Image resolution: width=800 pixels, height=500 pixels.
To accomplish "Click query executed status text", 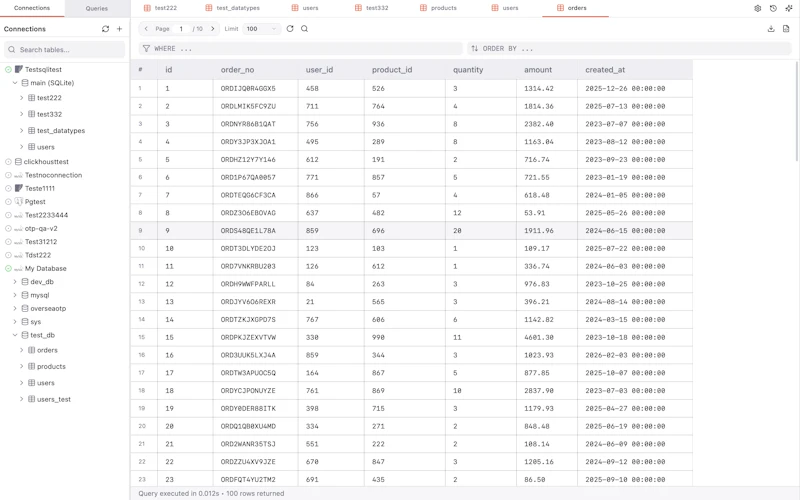I will [211, 493].
